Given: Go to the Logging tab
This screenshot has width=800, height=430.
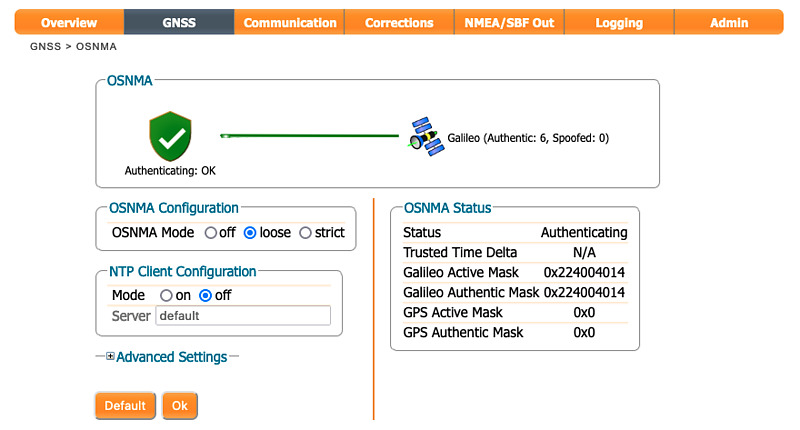Looking at the screenshot, I should click(619, 22).
